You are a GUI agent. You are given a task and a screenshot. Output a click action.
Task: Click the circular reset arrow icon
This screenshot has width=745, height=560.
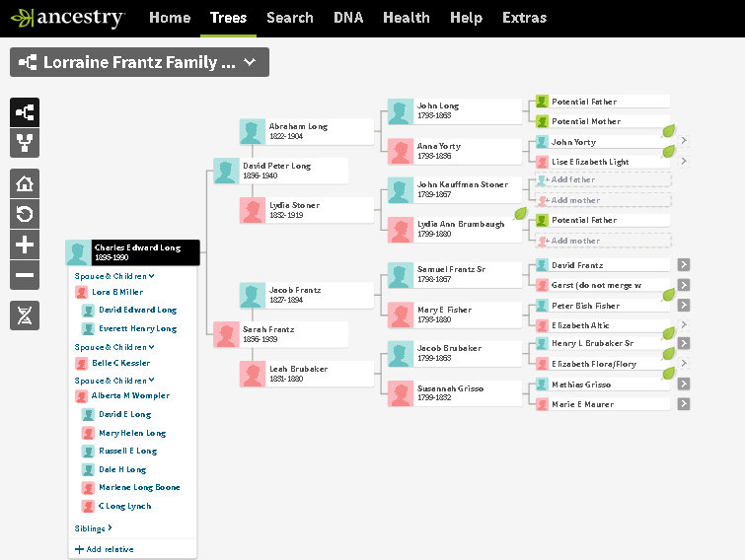tap(25, 214)
